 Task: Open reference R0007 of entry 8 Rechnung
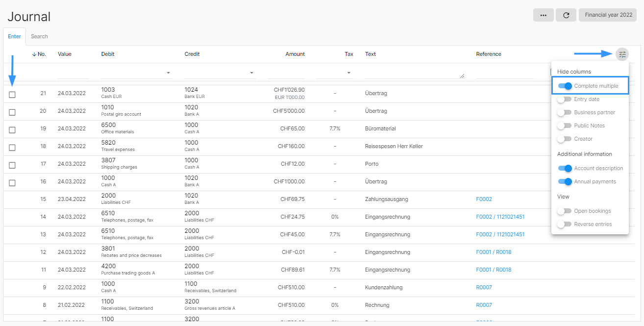[484, 305]
